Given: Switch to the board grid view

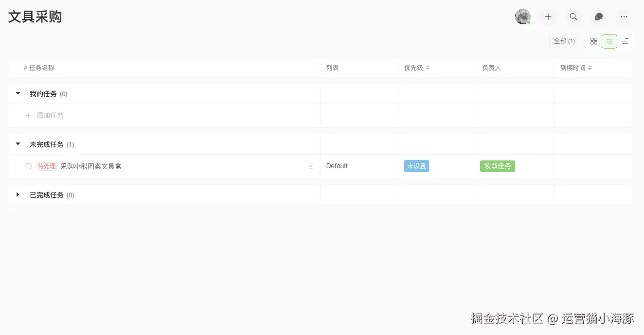Looking at the screenshot, I should pos(594,41).
